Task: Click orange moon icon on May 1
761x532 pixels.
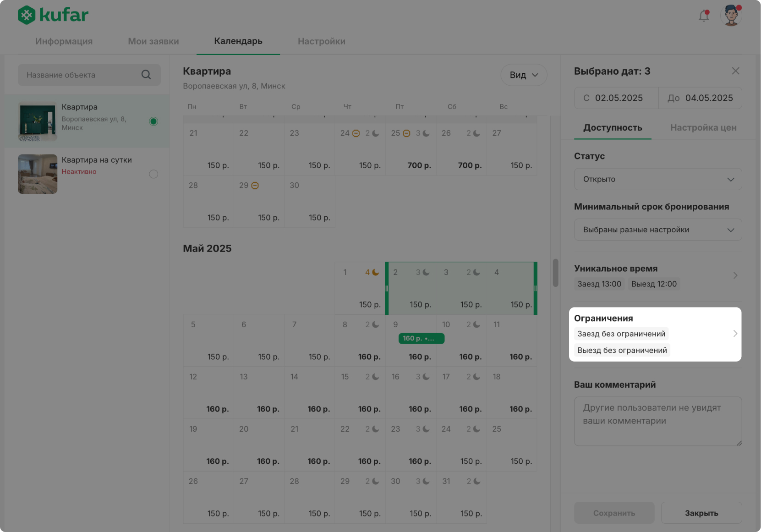Action: pos(375,272)
